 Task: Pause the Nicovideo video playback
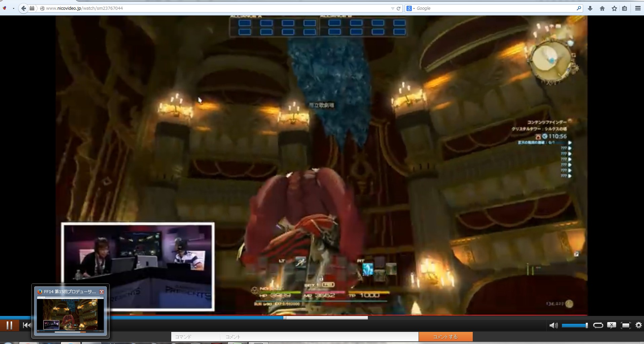tap(9, 325)
